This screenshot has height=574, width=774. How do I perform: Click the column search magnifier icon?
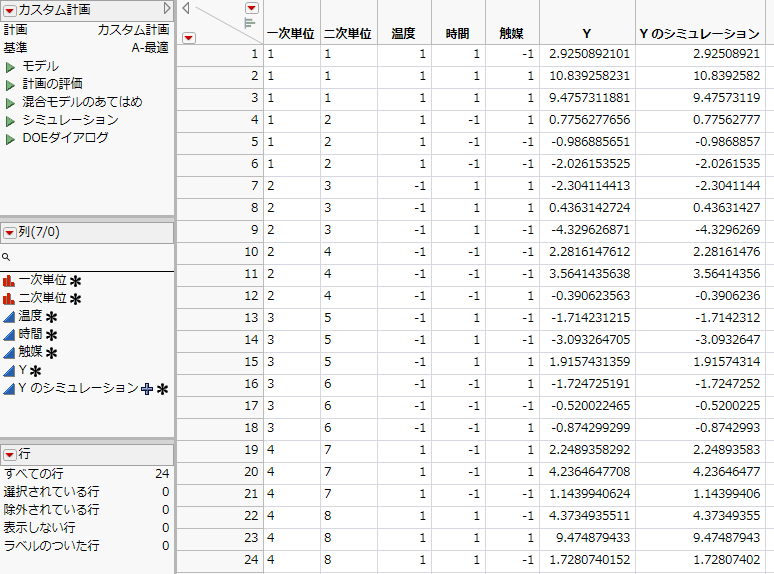6,257
